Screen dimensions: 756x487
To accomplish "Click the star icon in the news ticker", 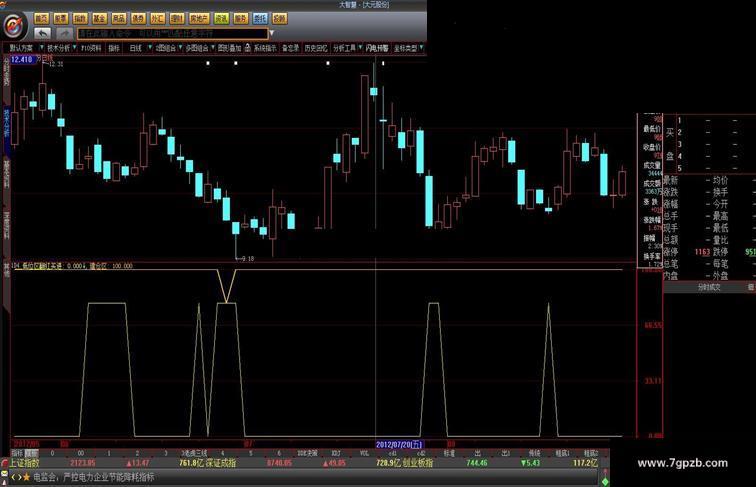I will 27,477.
